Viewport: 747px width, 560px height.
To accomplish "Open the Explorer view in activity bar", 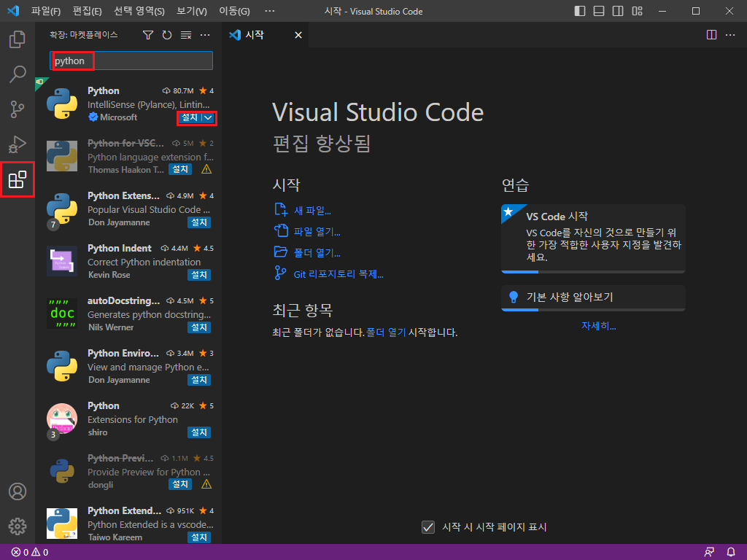I will click(x=18, y=39).
